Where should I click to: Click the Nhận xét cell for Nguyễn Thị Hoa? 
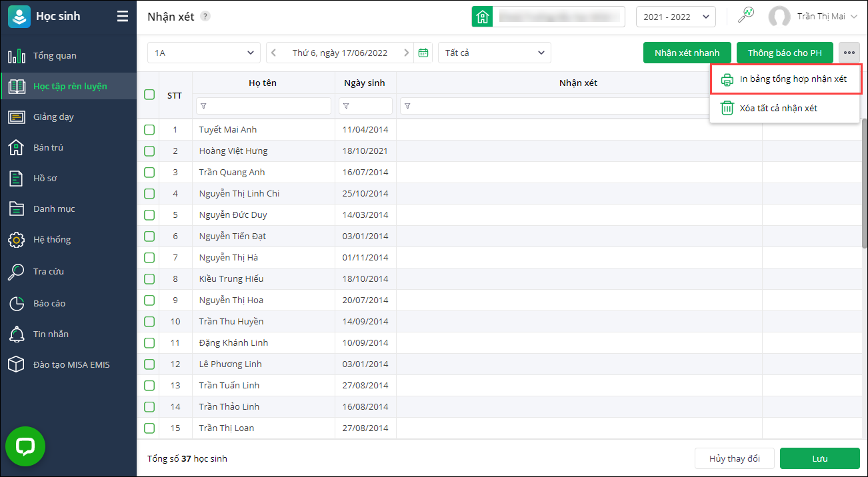click(579, 300)
